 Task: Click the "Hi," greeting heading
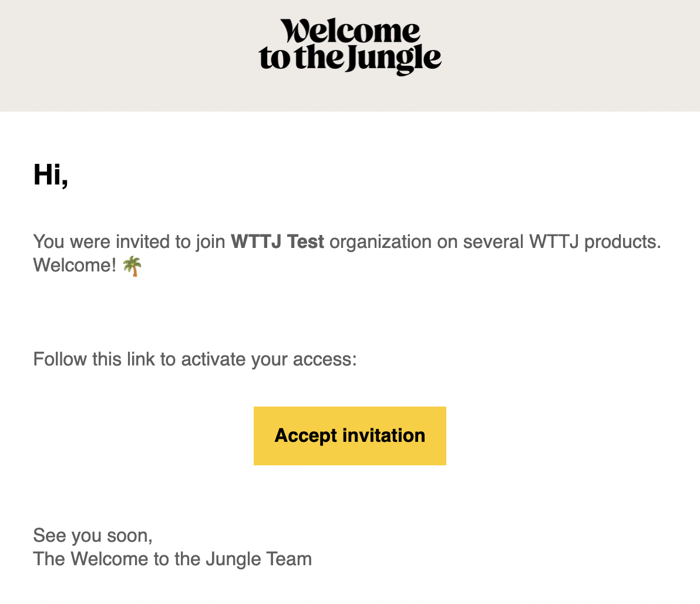(x=51, y=175)
